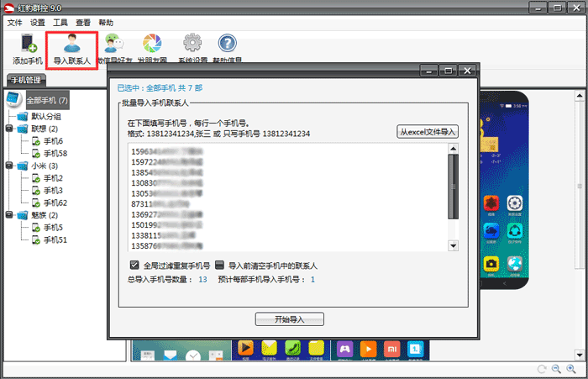Close the import contacts dialog
588x379 pixels.
tap(467, 71)
